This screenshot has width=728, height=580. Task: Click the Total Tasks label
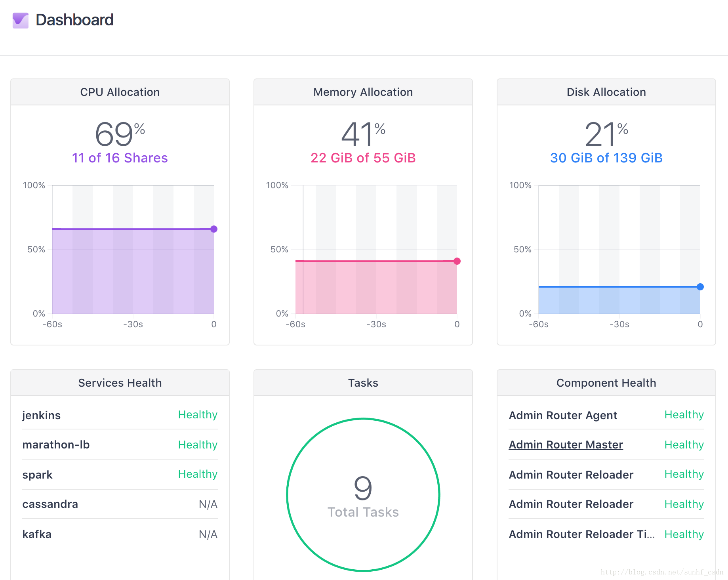[363, 512]
